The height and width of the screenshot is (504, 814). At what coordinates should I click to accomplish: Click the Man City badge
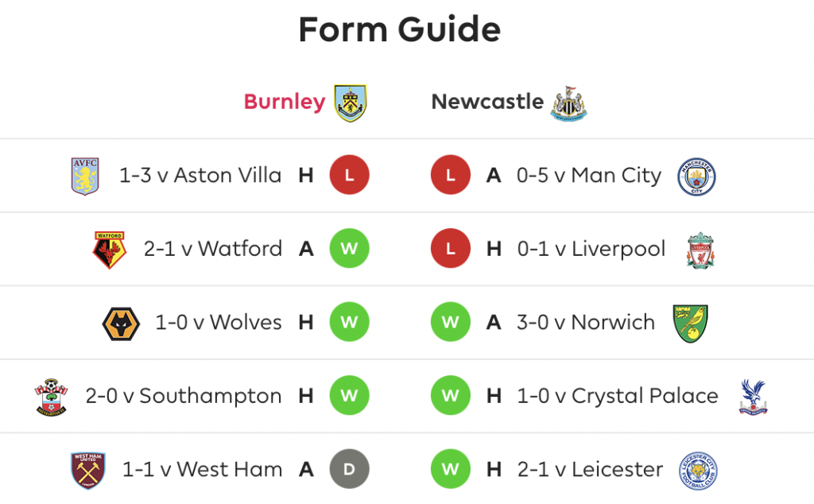696,176
